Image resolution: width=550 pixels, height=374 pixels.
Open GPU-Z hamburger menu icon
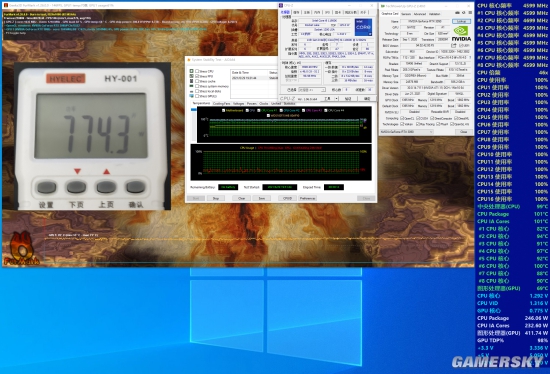(470, 13)
